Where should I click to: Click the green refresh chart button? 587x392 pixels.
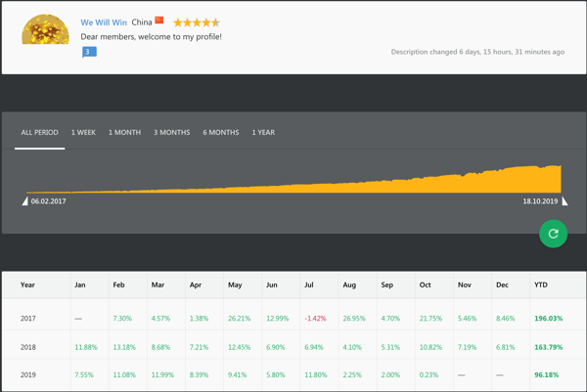(553, 234)
